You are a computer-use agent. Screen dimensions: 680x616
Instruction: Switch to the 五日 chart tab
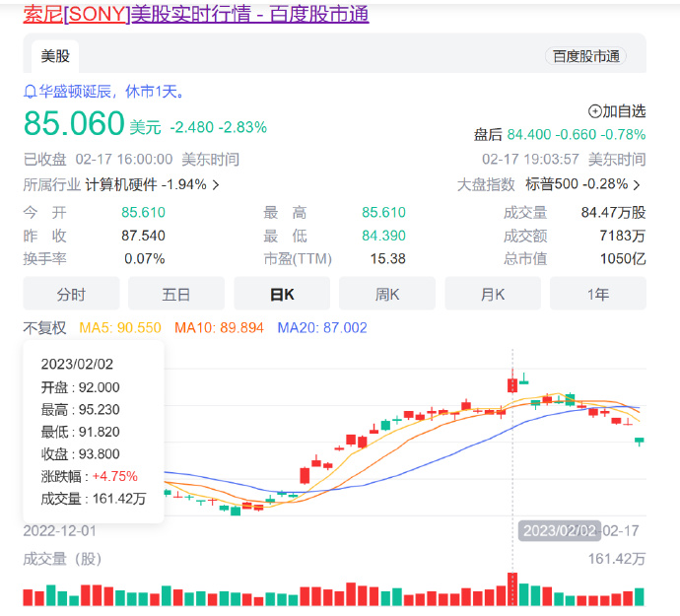click(176, 294)
